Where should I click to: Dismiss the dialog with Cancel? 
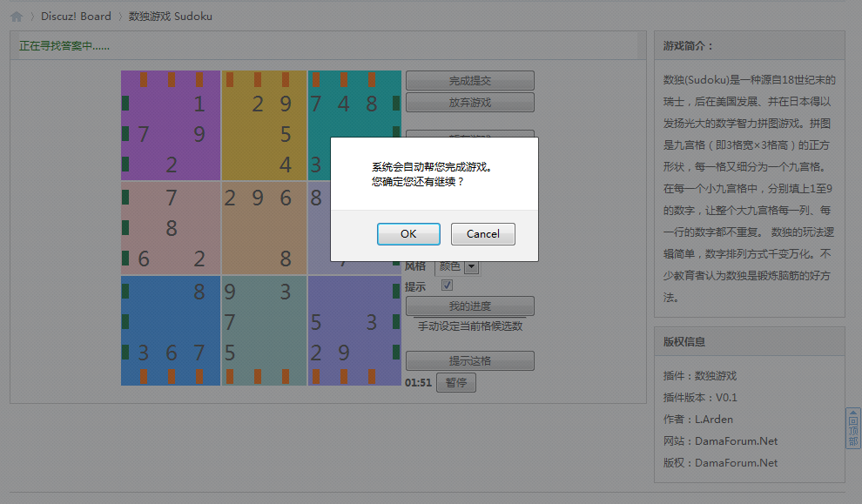click(x=483, y=234)
